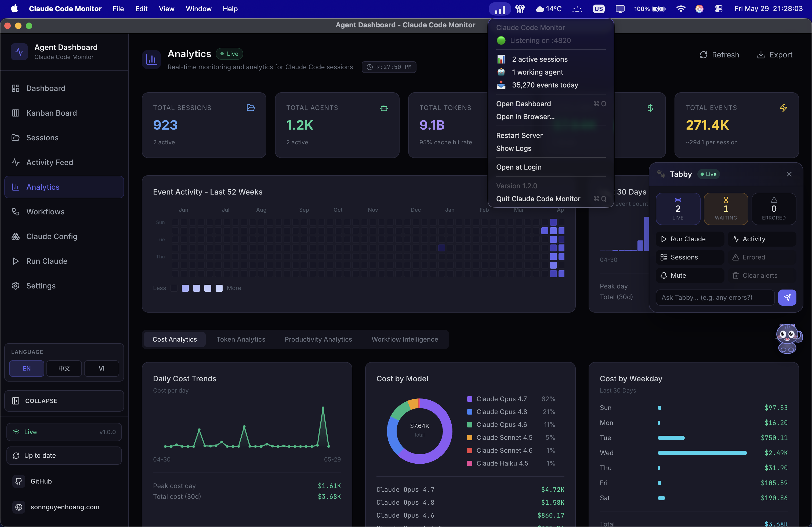Send message with Tabby paper-plane button
Image resolution: width=812 pixels, height=527 pixels.
tap(787, 297)
